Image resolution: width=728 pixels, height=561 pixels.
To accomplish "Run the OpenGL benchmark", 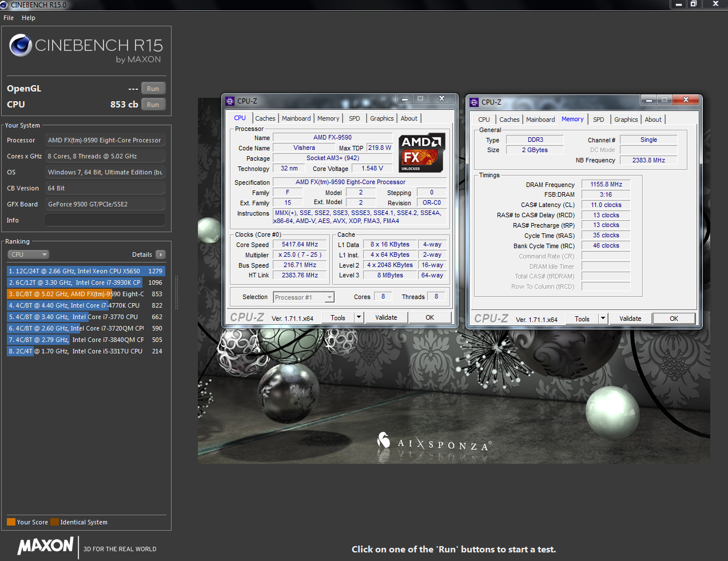I will pos(153,89).
